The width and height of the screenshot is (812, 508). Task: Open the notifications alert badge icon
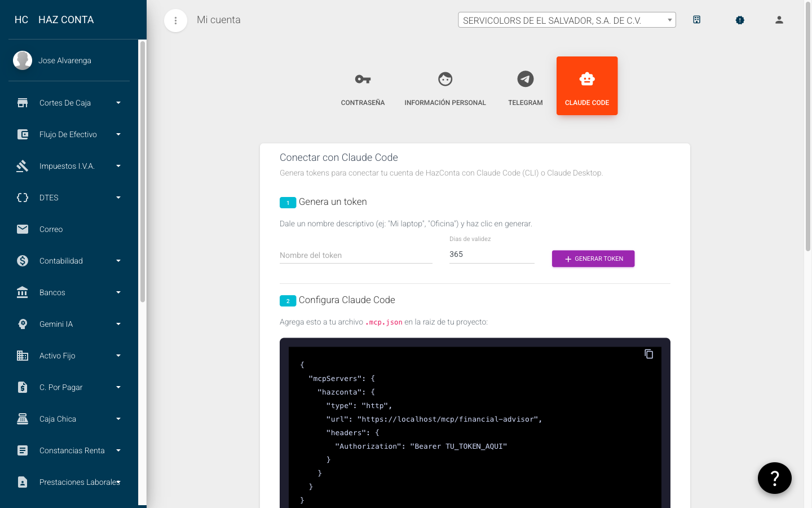tap(740, 20)
